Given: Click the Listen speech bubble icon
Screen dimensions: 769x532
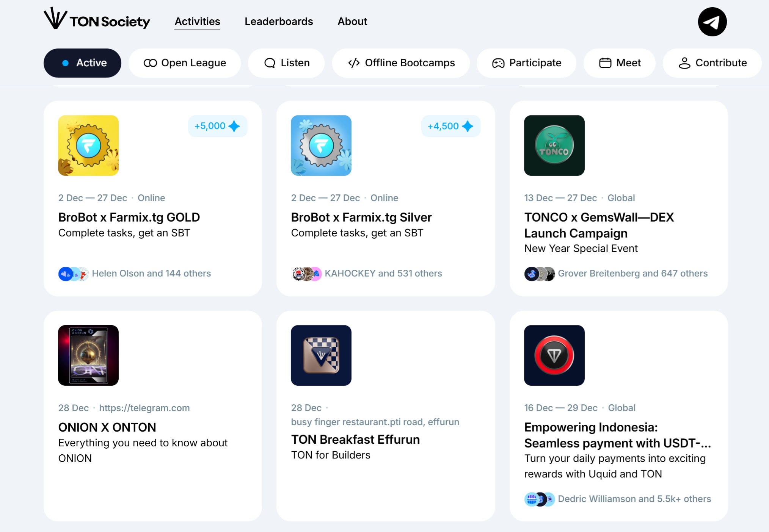Looking at the screenshot, I should 270,63.
